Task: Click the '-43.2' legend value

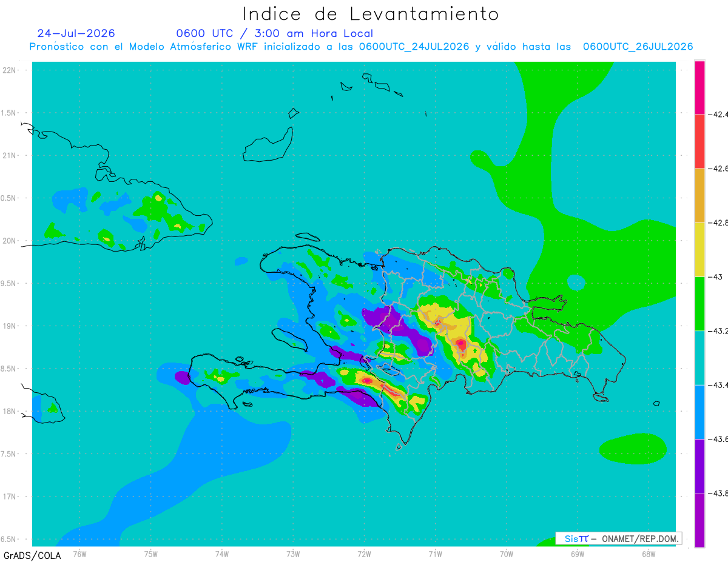Action: (x=718, y=331)
